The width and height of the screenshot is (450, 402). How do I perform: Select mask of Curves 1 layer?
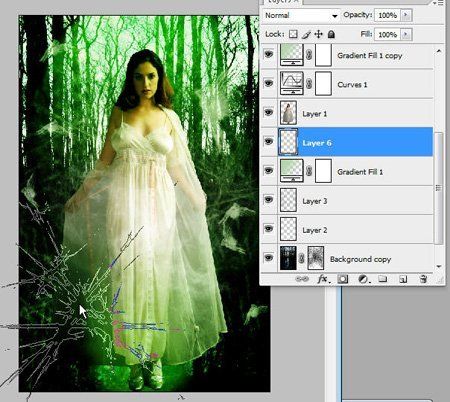click(x=323, y=83)
